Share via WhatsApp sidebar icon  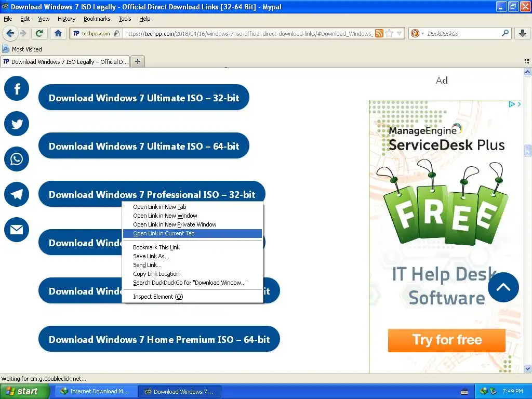(x=17, y=159)
